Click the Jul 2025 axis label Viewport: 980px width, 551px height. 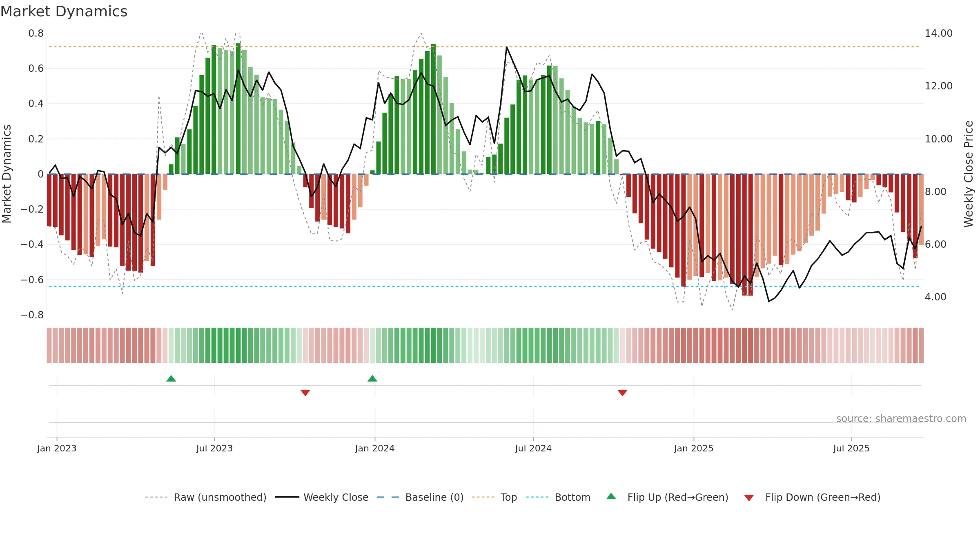point(851,448)
